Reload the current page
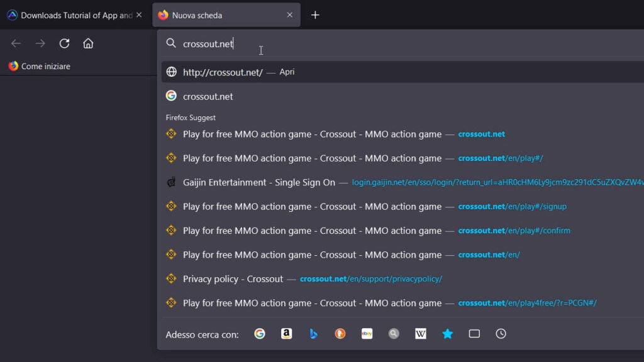This screenshot has height=362, width=644. 64,43
